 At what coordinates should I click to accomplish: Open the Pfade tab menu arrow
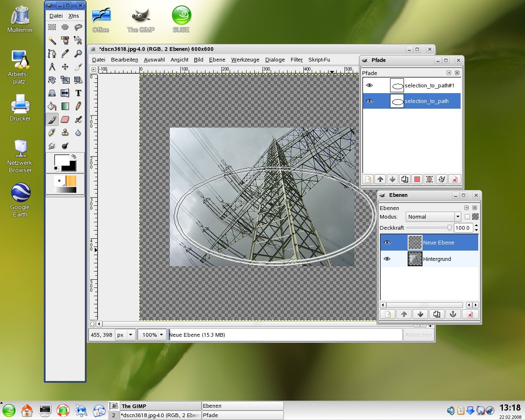tap(449, 73)
